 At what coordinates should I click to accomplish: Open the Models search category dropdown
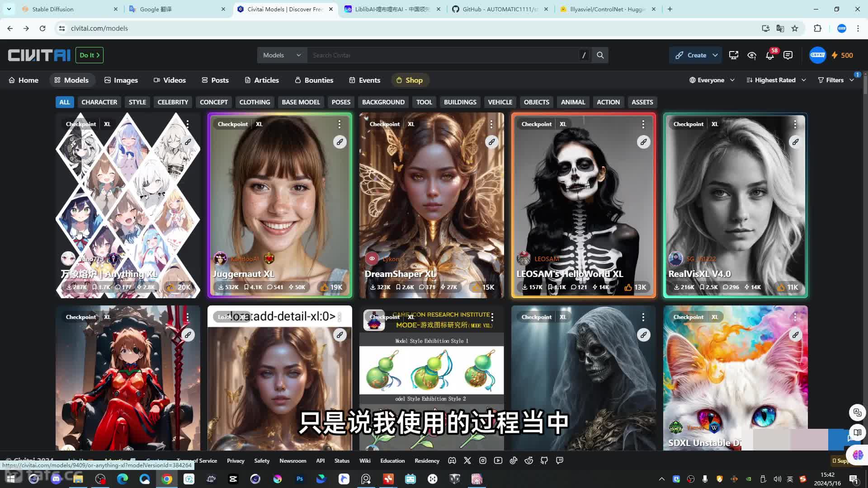pyautogui.click(x=282, y=55)
